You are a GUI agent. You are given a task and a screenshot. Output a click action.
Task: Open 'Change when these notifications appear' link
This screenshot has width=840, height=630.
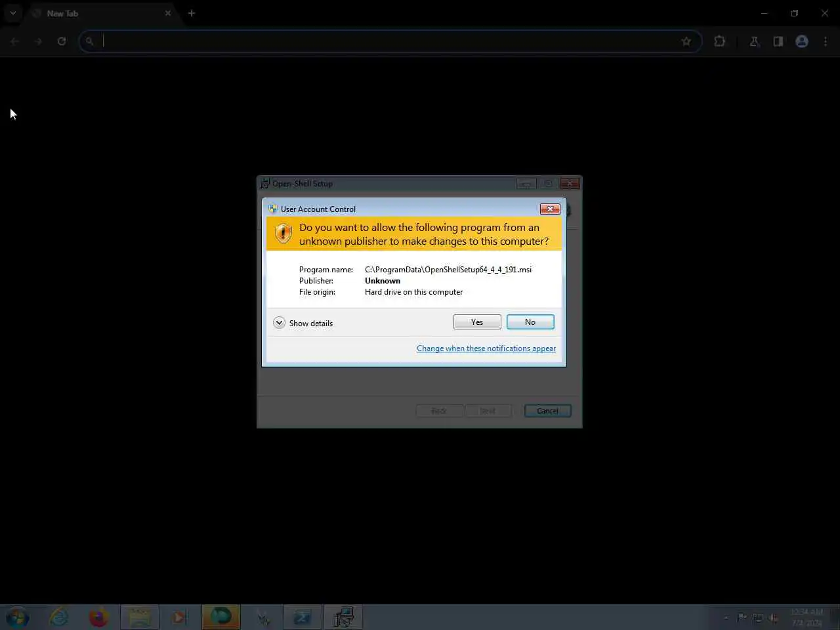click(486, 348)
